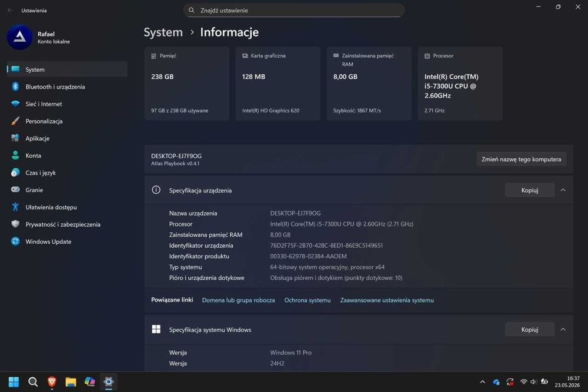Show hidden tray icons chevron
Viewport: 588px width, 392px height.
(483, 382)
